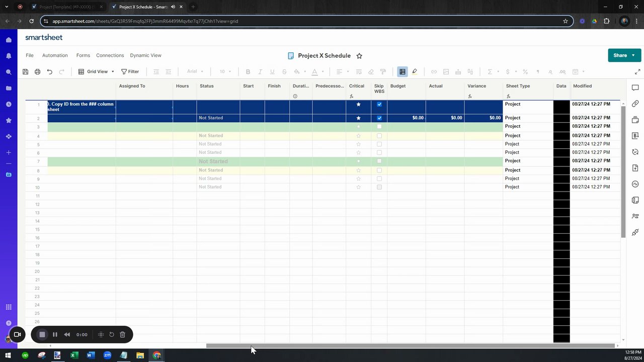The image size is (644, 362).
Task: Click the Filter button
Action: (130, 72)
